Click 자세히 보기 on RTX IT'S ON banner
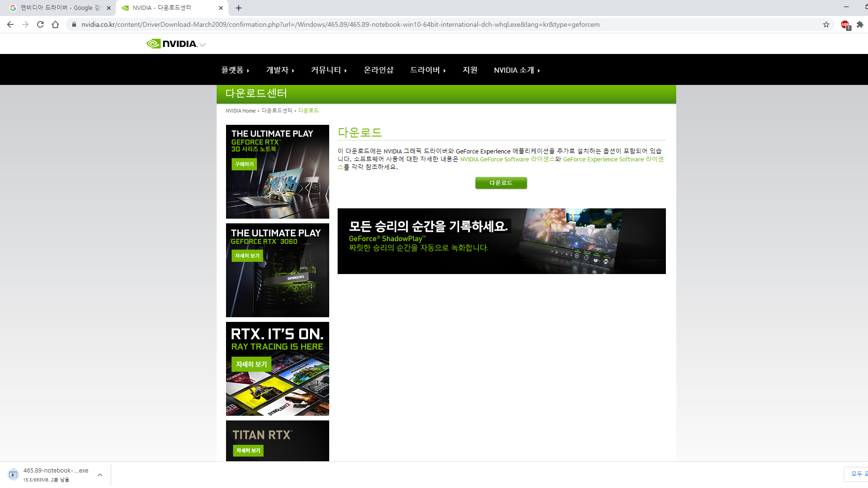868x488 pixels. 251,364
